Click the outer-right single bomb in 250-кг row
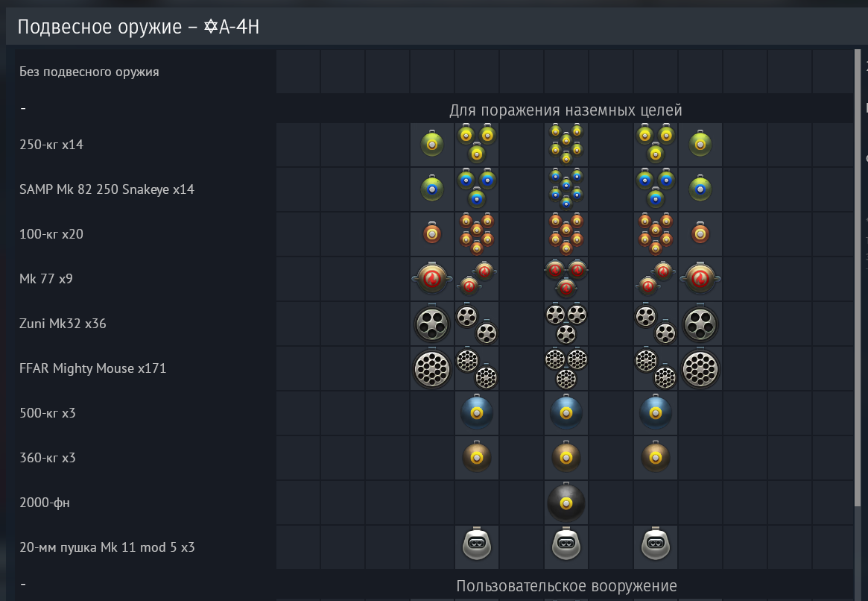 [x=700, y=143]
